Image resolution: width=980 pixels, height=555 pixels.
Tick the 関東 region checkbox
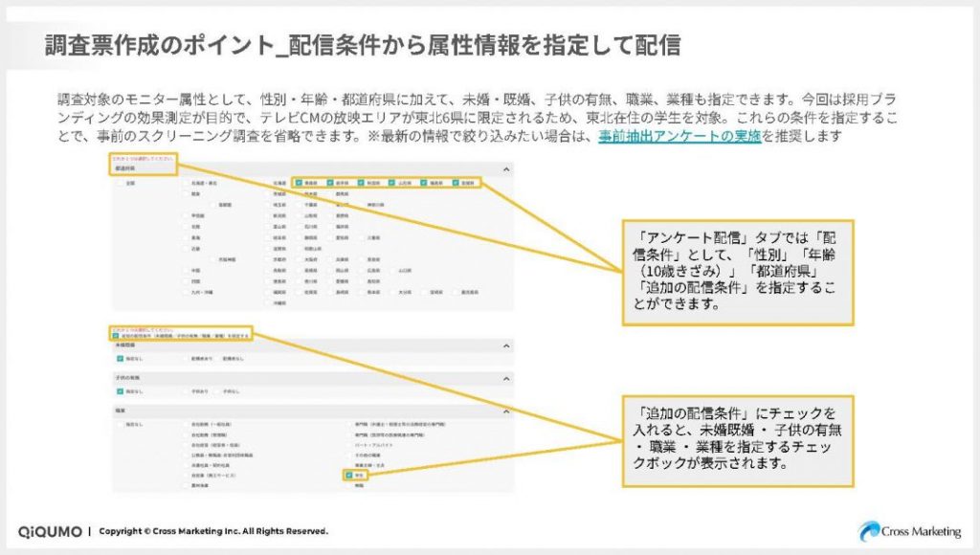point(186,193)
